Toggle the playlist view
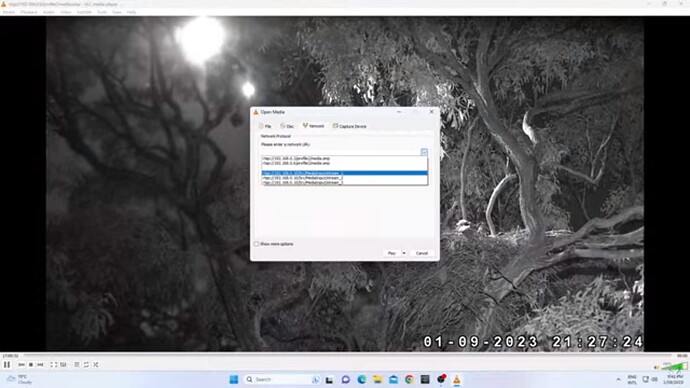The width and height of the screenshot is (690, 388). (77, 365)
